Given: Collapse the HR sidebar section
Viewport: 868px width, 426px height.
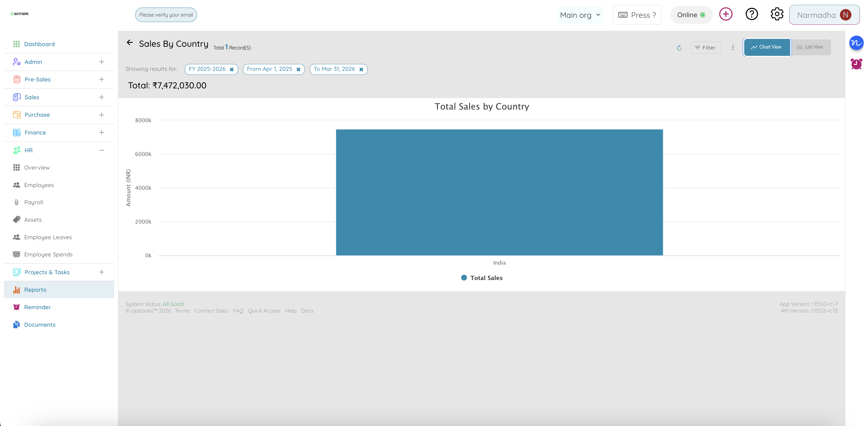Looking at the screenshot, I should [101, 150].
